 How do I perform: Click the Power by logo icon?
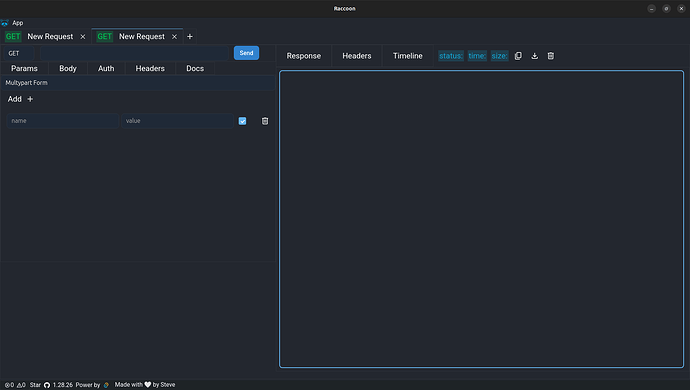(106, 385)
